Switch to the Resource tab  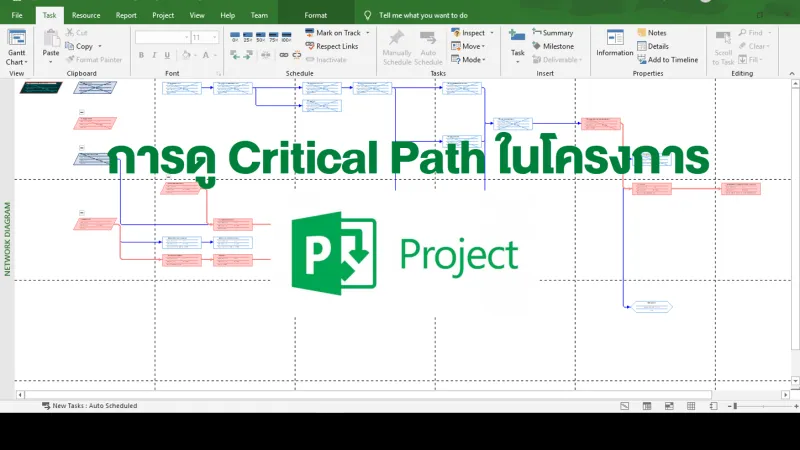coord(86,15)
